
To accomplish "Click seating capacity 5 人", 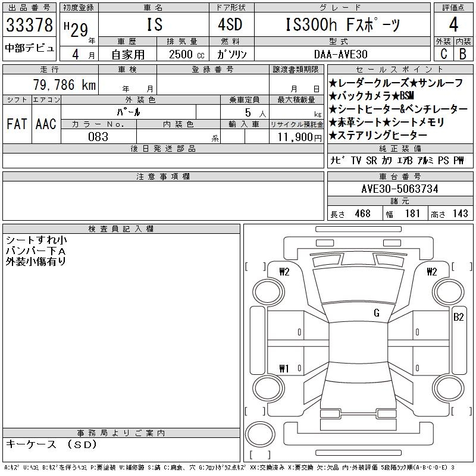I will point(255,113).
